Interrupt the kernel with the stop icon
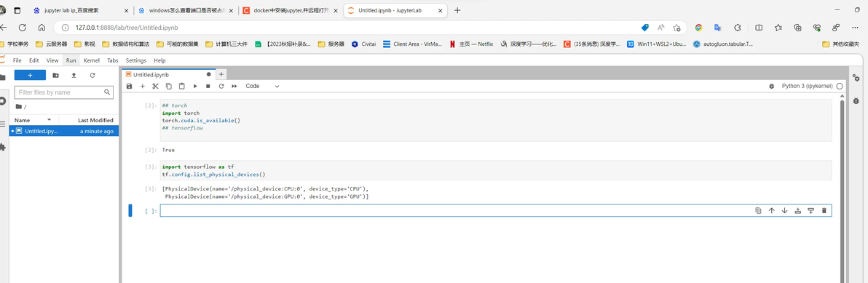Image resolution: width=868 pixels, height=283 pixels. 208,87
